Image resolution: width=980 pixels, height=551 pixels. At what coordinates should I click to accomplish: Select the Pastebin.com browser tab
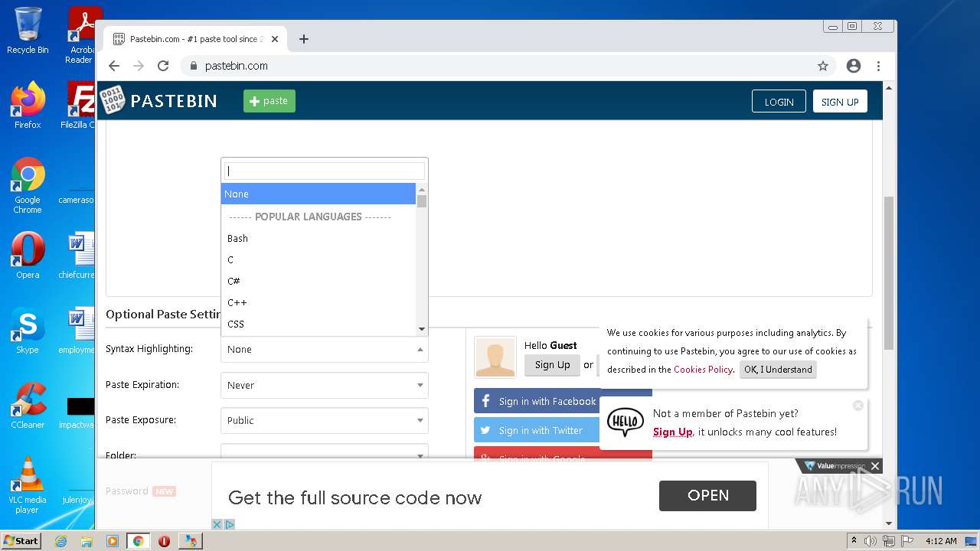coord(195,39)
